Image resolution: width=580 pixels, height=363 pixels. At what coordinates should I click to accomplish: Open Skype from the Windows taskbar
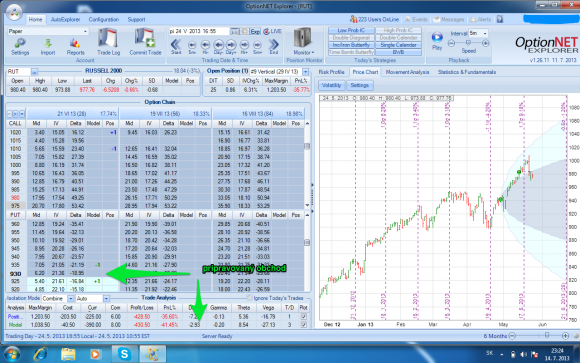click(124, 354)
